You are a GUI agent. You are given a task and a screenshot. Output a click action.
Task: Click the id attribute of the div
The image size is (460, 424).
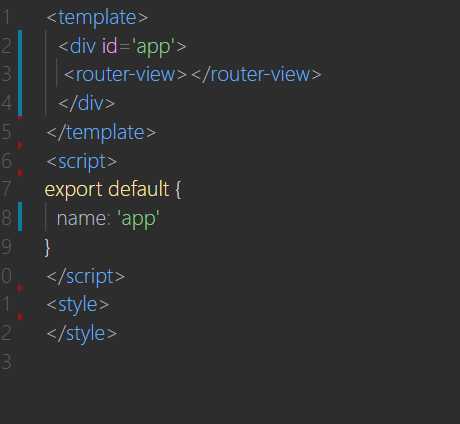tap(110, 46)
